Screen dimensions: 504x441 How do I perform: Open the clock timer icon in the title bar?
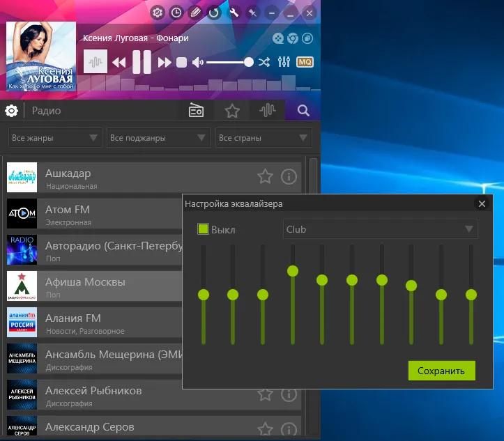click(x=176, y=13)
